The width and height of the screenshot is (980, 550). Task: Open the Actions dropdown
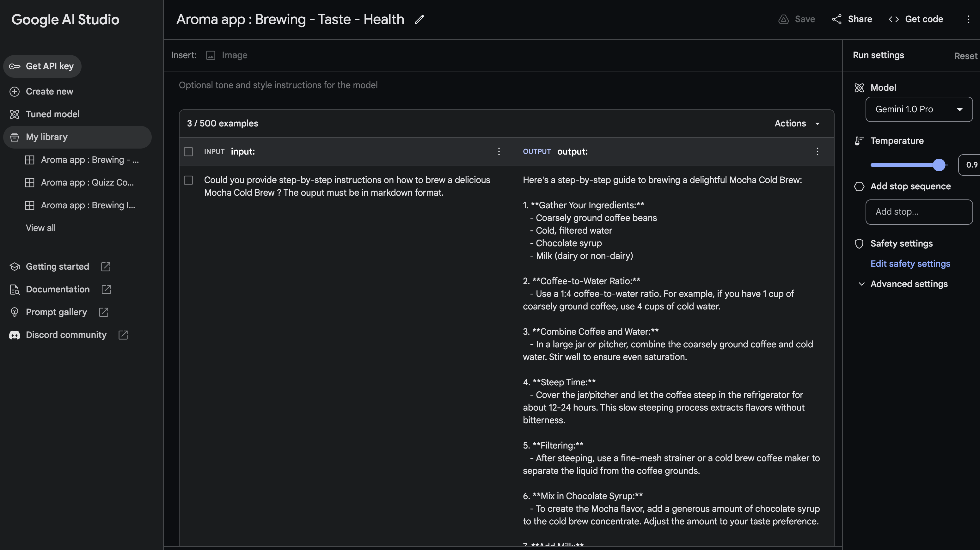tap(796, 123)
